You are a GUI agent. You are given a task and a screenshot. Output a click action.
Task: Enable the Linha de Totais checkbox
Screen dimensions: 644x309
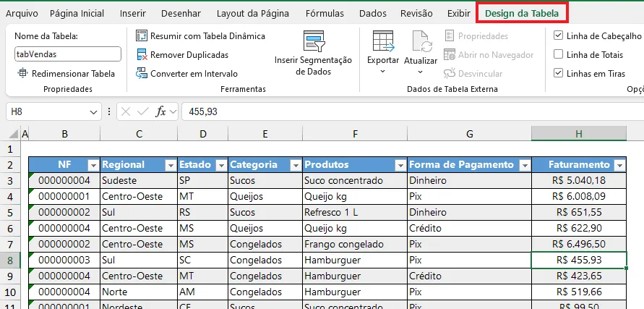tap(558, 54)
